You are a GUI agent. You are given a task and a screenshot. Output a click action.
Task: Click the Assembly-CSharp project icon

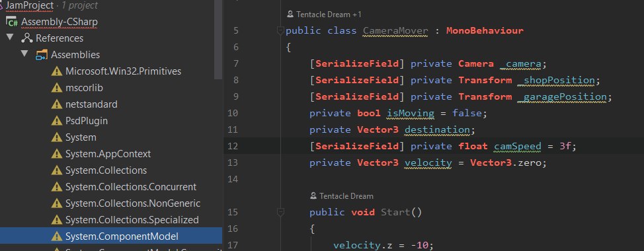(11, 21)
